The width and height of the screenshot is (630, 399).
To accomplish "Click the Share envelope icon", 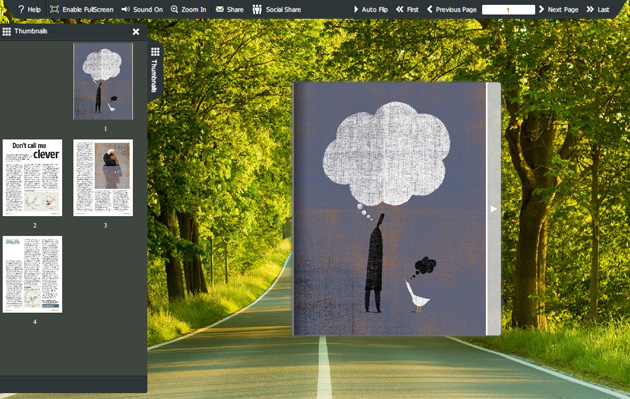I will coord(220,9).
